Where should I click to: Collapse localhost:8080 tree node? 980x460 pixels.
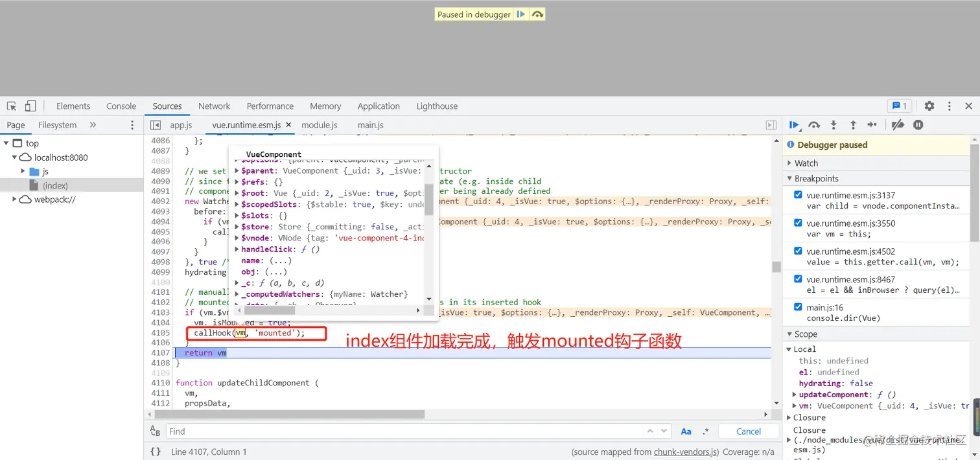click(14, 157)
